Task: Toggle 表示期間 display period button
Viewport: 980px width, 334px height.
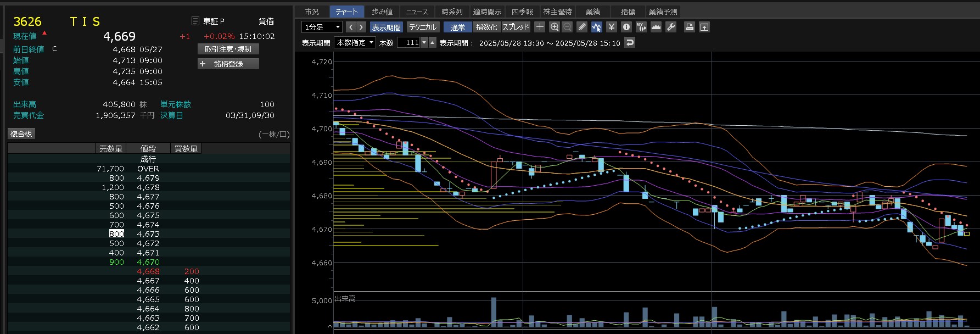Action: [x=386, y=27]
